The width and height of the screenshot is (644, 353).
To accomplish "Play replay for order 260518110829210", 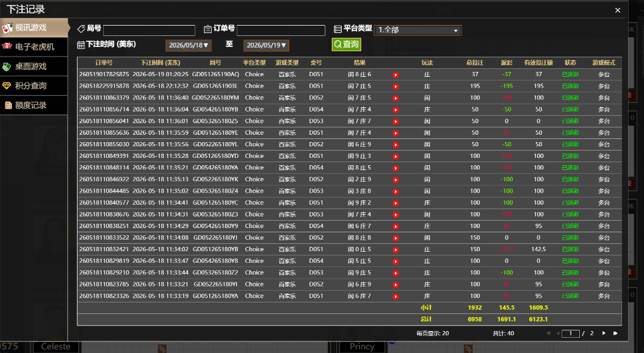I will click(x=396, y=273).
